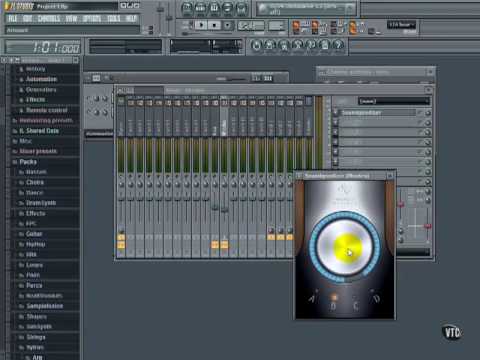
Task: Stop playback with the stop button
Action: [x=214, y=25]
